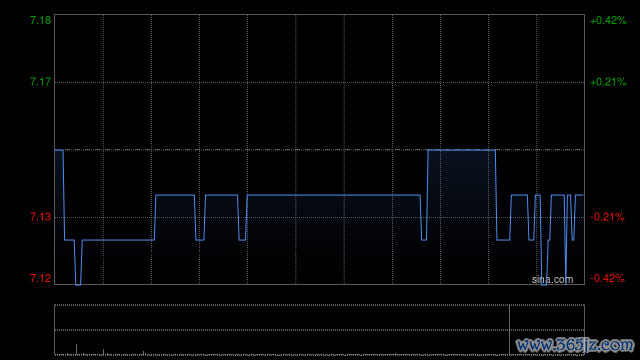Click the last price point at right edge
This screenshot has height=360, width=640.
coord(582,196)
